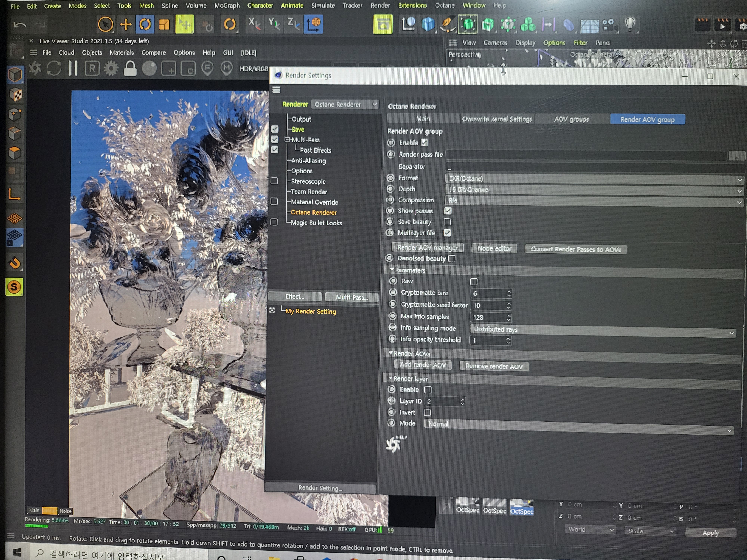Click the Live Viewer render region R icon
The image size is (747, 560).
[x=92, y=69]
